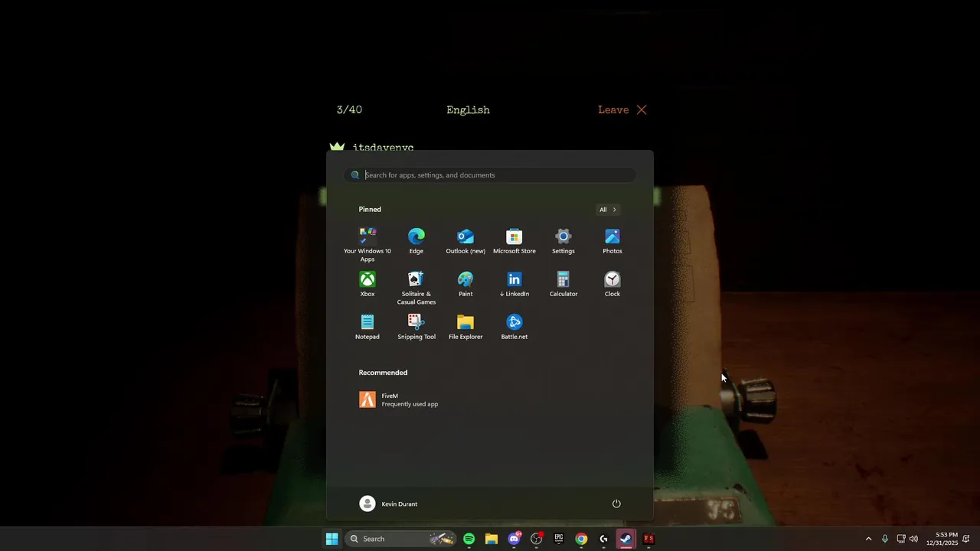This screenshot has width=980, height=551.
Task: Launch Solitaire & Casual Games
Action: [416, 287]
